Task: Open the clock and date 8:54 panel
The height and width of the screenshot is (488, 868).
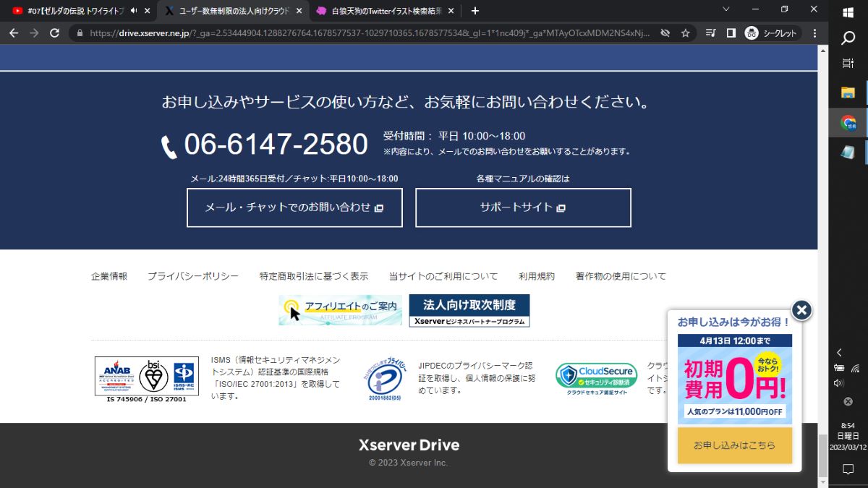Action: (848, 436)
